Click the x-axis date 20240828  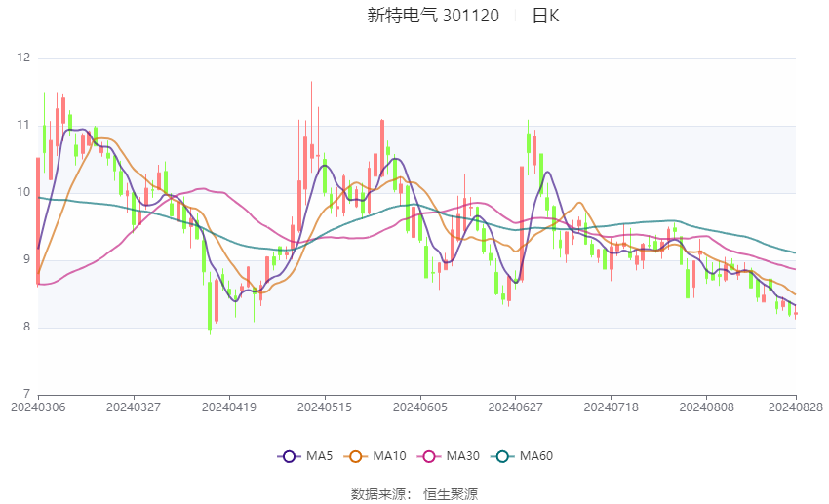(x=796, y=407)
